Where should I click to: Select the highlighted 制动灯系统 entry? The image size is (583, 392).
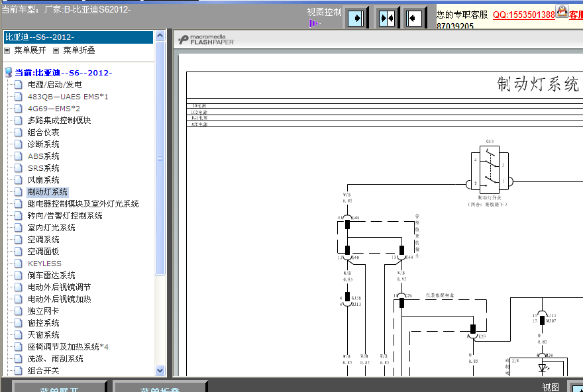pyautogui.click(x=47, y=192)
